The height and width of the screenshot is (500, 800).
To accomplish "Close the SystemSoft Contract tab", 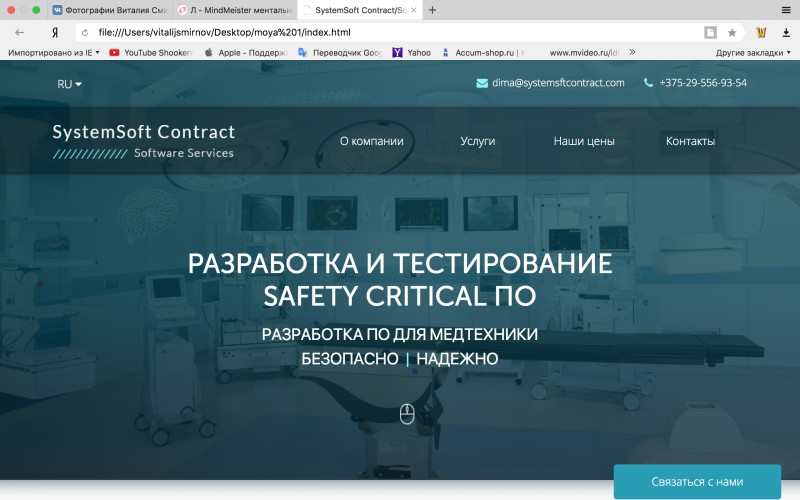I will point(414,10).
